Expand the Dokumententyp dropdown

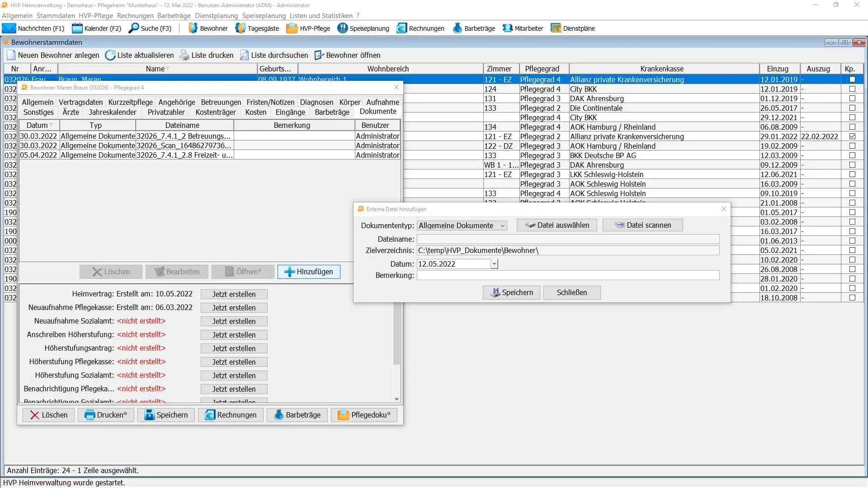502,225
